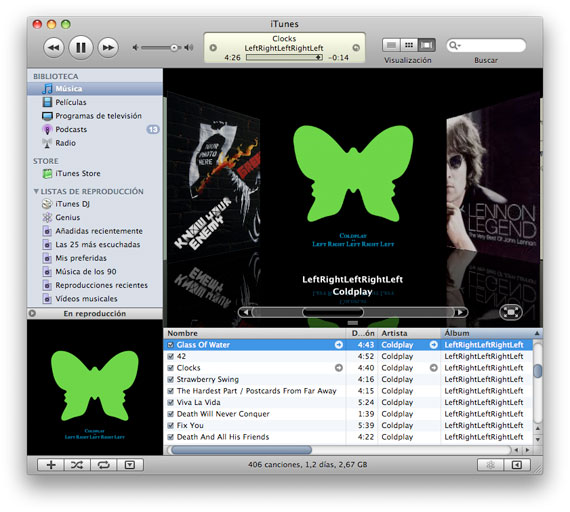Switch to grid view mode
570x512 pixels.
tap(409, 45)
